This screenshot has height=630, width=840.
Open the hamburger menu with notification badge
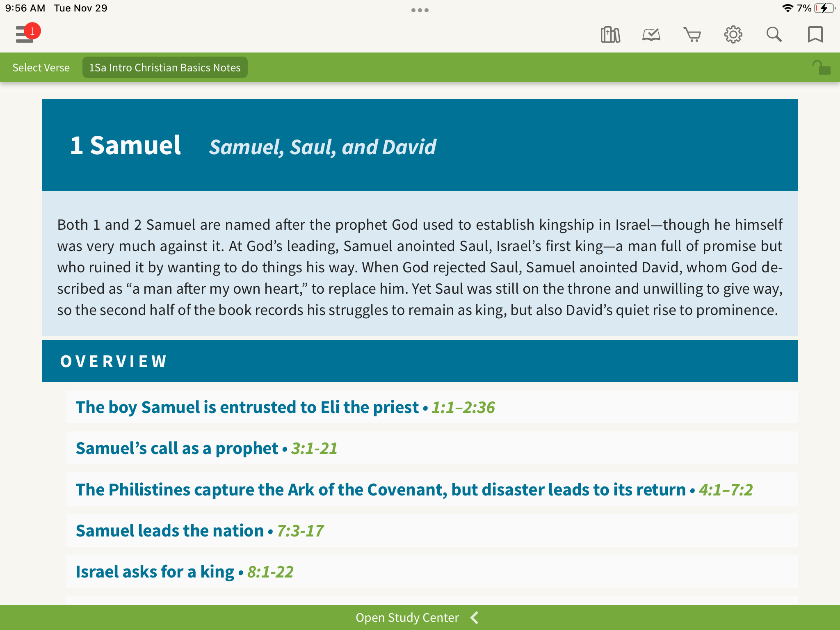[x=25, y=34]
